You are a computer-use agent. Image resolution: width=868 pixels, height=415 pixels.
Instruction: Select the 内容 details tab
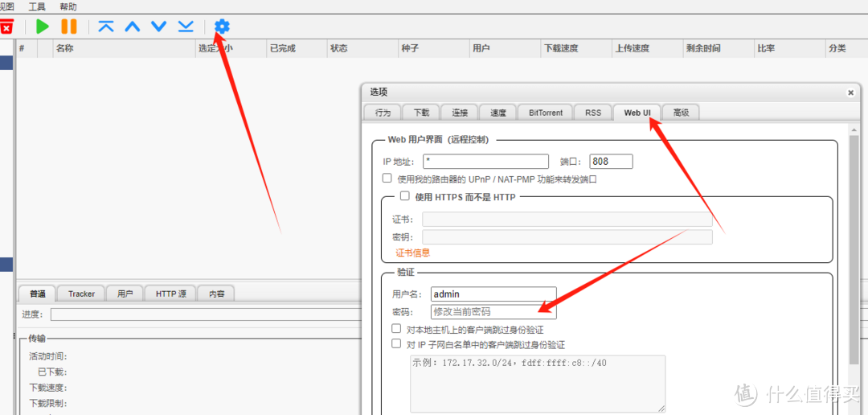click(x=216, y=294)
